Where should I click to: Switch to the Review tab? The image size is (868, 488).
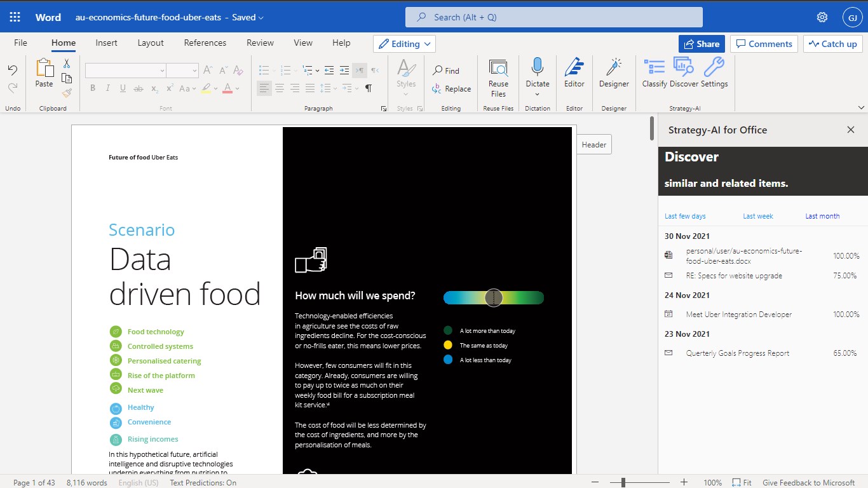(x=260, y=43)
